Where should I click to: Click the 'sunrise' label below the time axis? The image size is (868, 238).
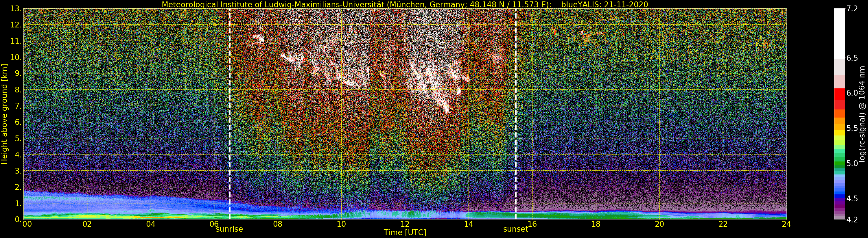pyautogui.click(x=229, y=229)
